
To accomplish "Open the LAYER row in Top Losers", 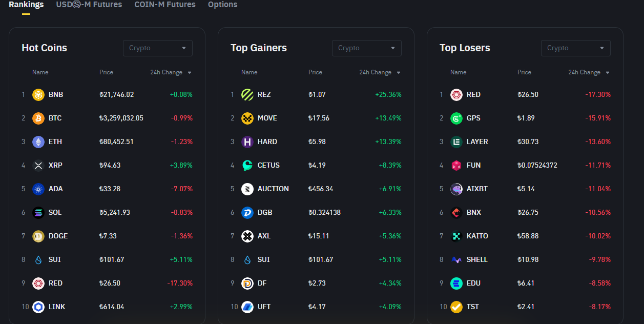I will pyautogui.click(x=477, y=142).
